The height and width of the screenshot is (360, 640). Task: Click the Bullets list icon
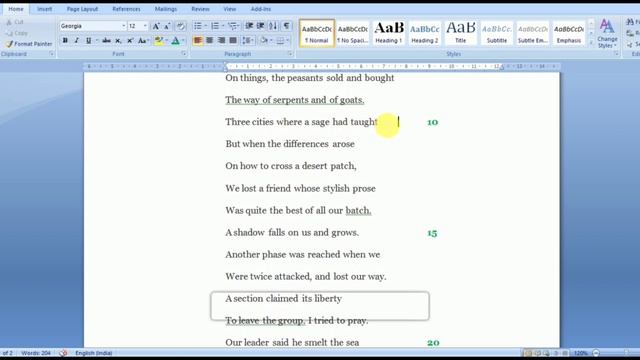(x=198, y=26)
